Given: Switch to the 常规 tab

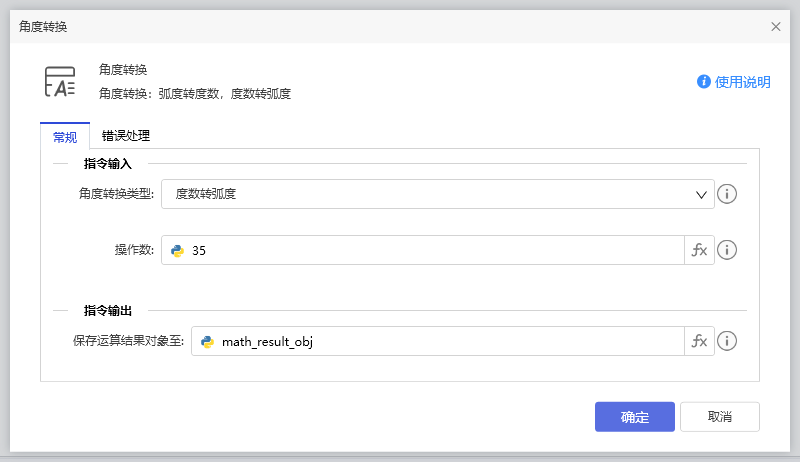Looking at the screenshot, I should pos(64,136).
